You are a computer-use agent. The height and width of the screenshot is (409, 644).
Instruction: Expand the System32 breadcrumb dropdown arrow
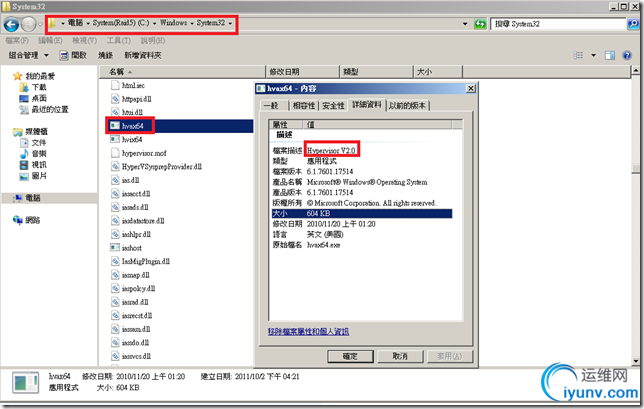pos(230,23)
